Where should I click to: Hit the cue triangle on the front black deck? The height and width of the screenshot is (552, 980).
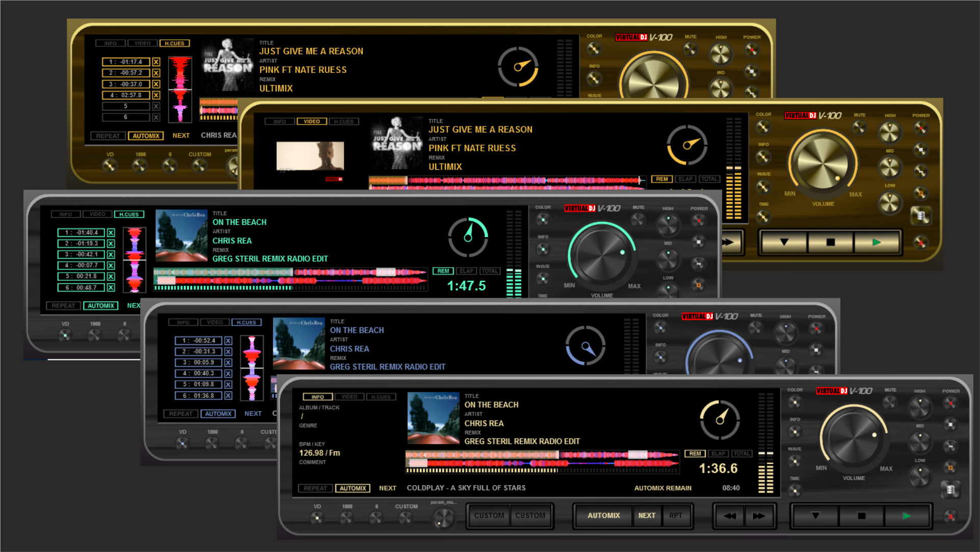pyautogui.click(x=815, y=516)
